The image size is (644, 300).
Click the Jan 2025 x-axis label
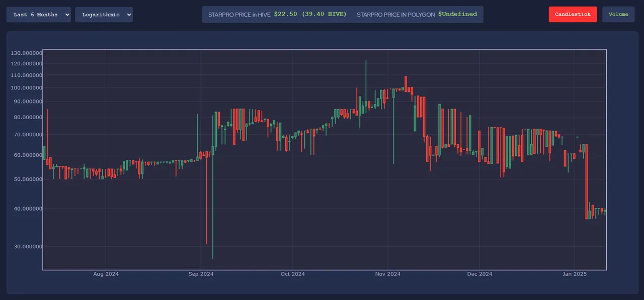click(575, 274)
